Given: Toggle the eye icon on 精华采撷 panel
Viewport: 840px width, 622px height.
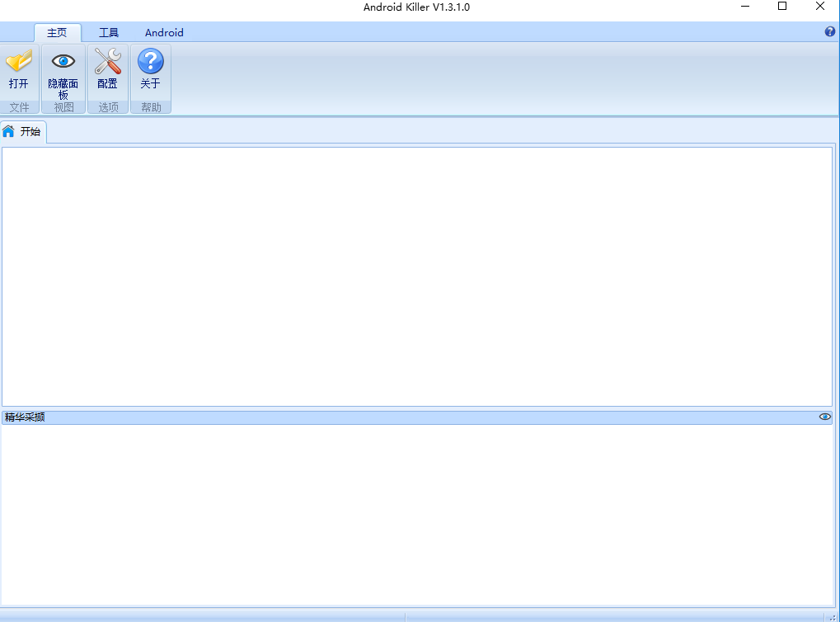Looking at the screenshot, I should (824, 417).
